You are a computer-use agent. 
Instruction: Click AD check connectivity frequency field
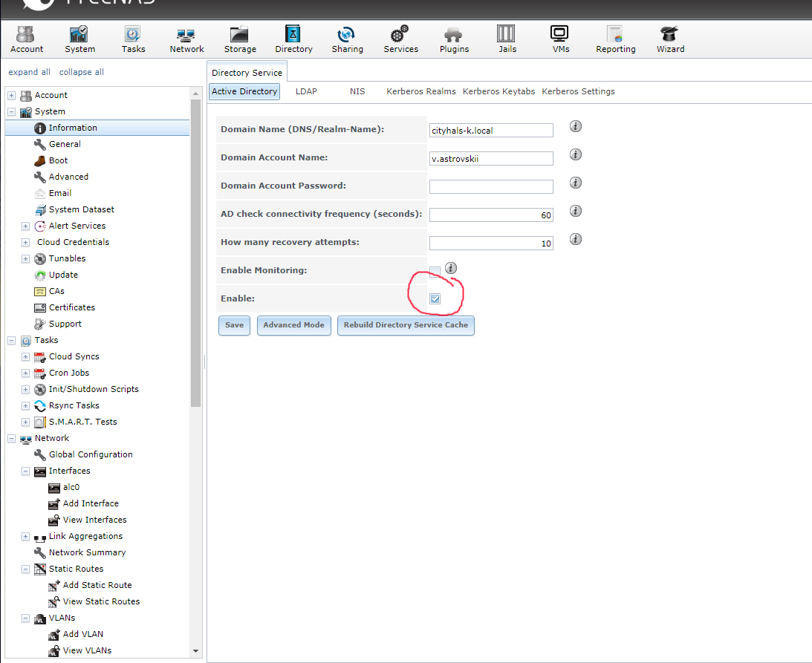[491, 215]
